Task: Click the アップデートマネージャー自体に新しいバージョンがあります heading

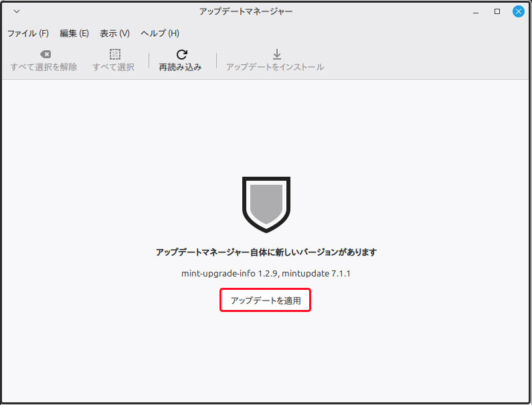Action: 266,252
